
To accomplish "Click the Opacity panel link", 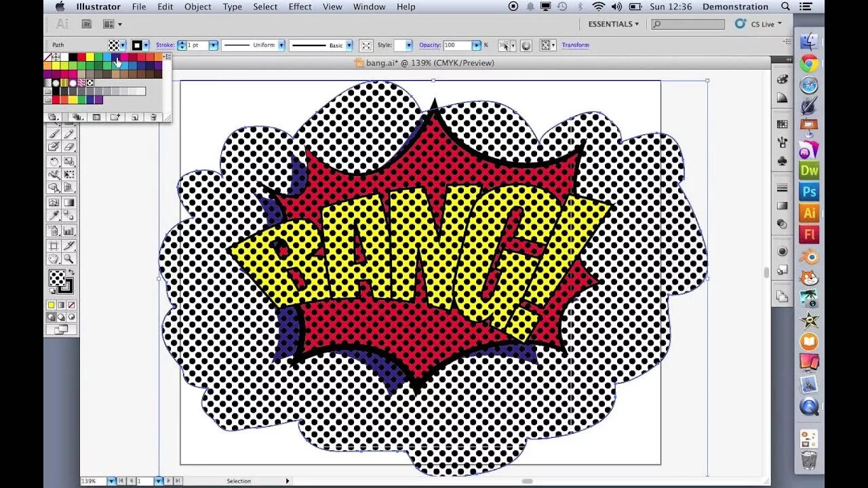I will coord(430,45).
